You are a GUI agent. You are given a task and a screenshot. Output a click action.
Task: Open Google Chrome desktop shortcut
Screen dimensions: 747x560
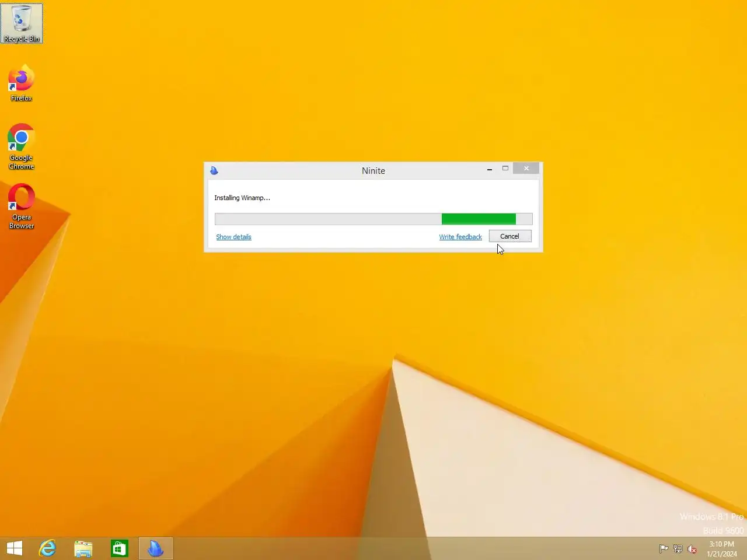coord(22,146)
